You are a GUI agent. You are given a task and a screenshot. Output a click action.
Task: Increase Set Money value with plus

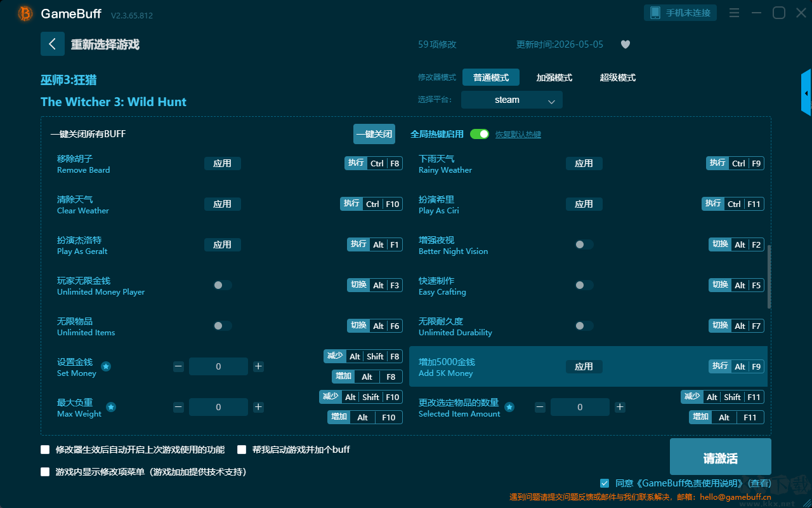point(258,366)
